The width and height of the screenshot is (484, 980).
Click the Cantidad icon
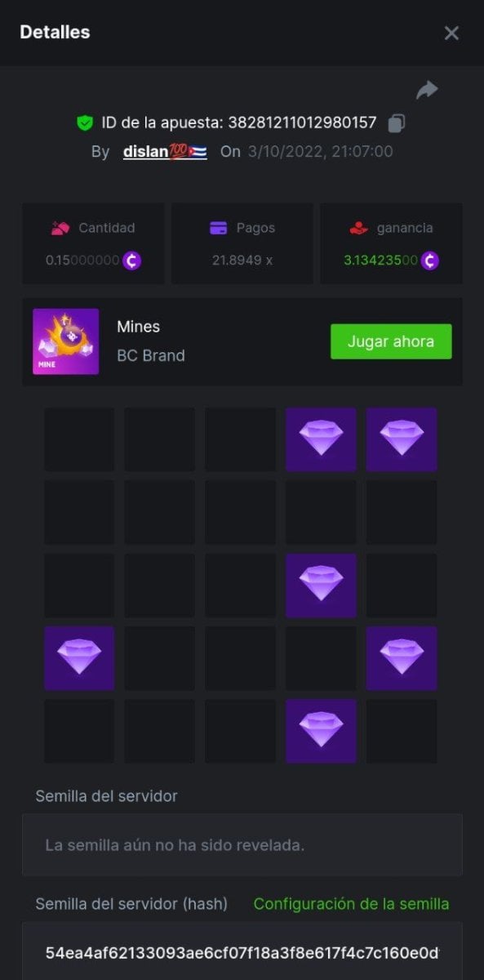(x=60, y=229)
